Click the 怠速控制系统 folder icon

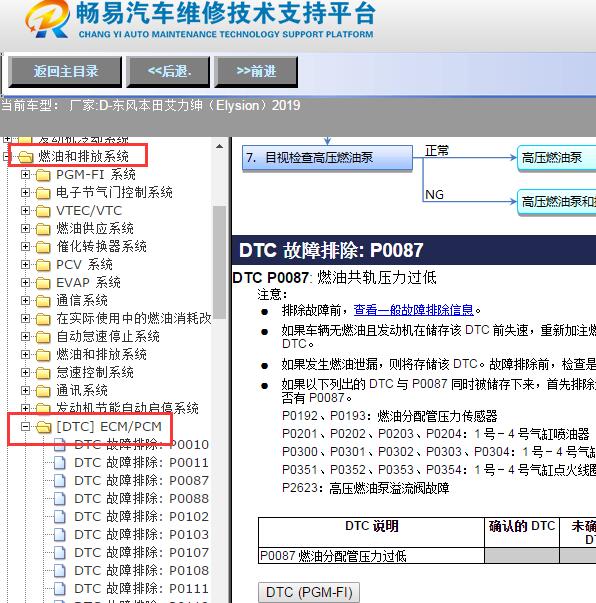43,373
